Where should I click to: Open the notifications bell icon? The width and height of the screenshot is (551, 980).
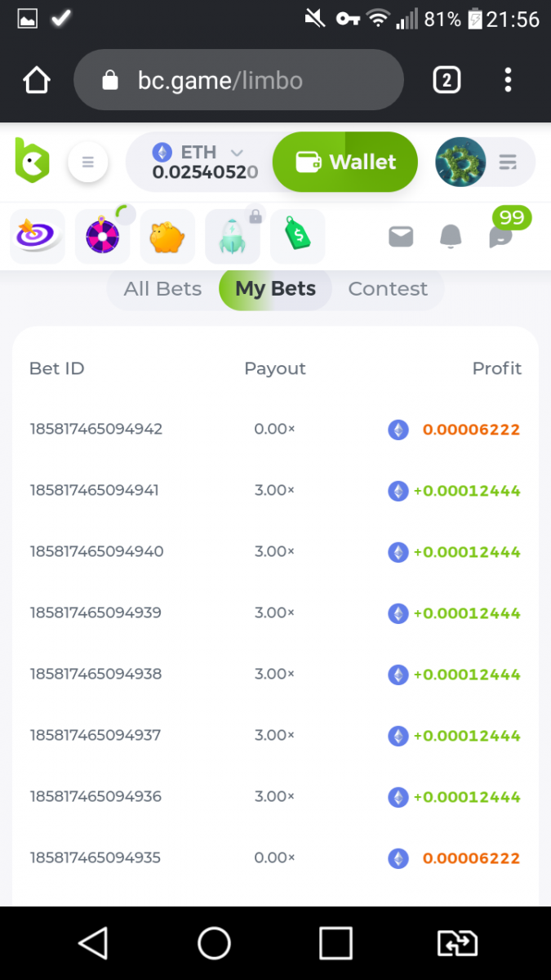point(451,237)
